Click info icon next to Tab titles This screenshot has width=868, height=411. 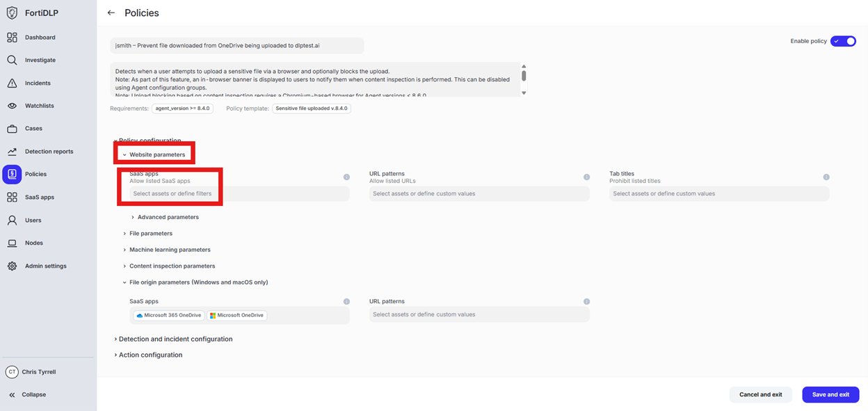pos(826,177)
